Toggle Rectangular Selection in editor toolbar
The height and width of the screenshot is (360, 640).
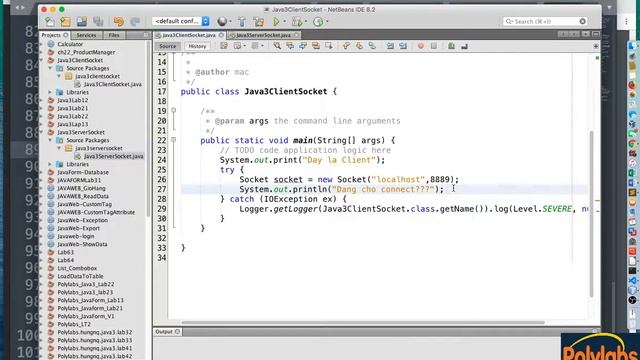[x=329, y=46]
